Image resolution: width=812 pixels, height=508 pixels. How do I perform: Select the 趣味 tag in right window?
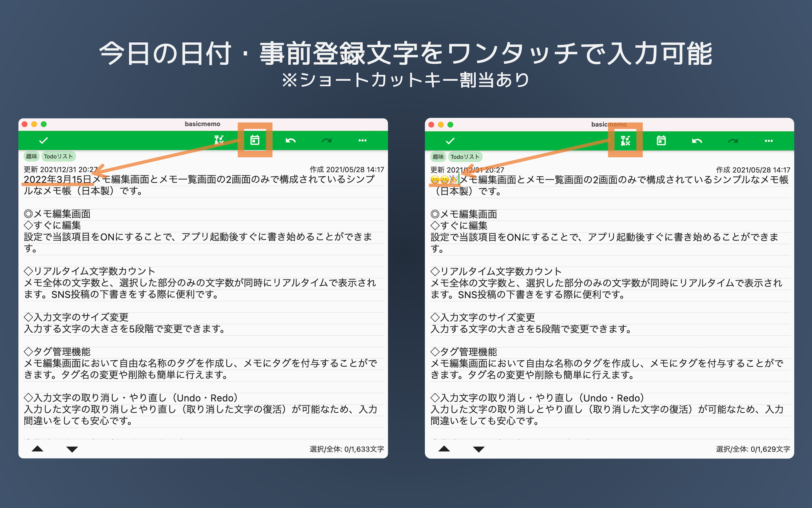click(x=438, y=157)
